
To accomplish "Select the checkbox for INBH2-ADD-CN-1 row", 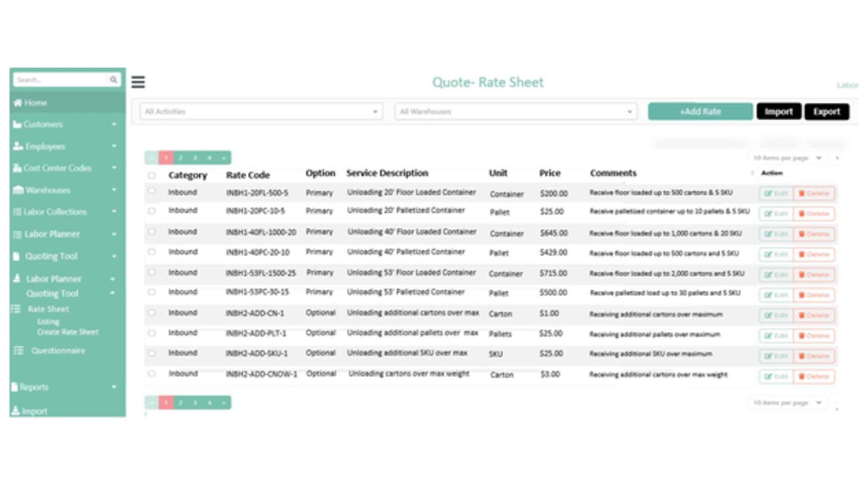I will point(152,312).
